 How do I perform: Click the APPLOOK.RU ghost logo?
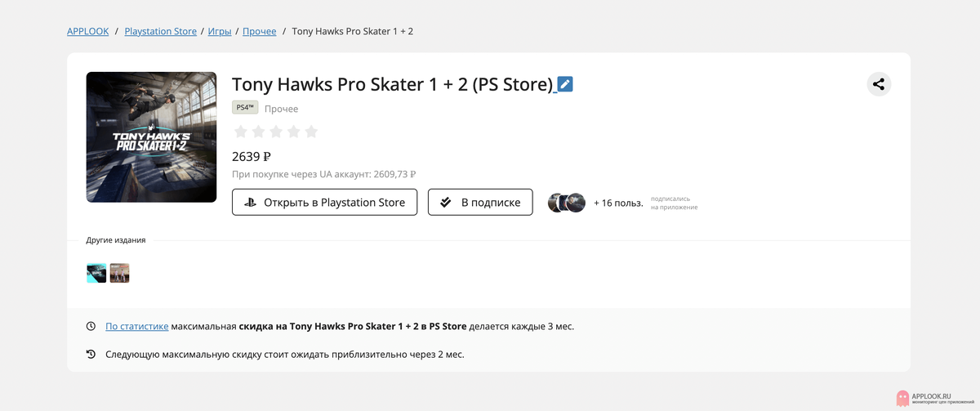click(x=902, y=398)
